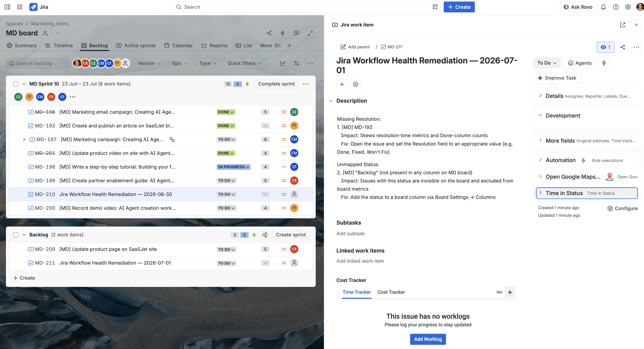Filter by CR avatar in sprint header
Screen dimensions: 644x349
[x=51, y=97]
